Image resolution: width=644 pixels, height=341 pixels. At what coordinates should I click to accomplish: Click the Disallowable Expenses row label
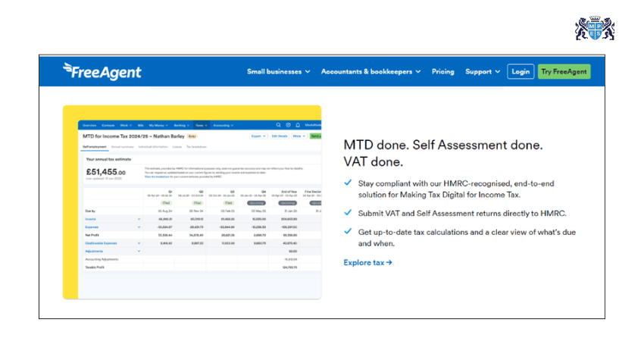pos(101,243)
